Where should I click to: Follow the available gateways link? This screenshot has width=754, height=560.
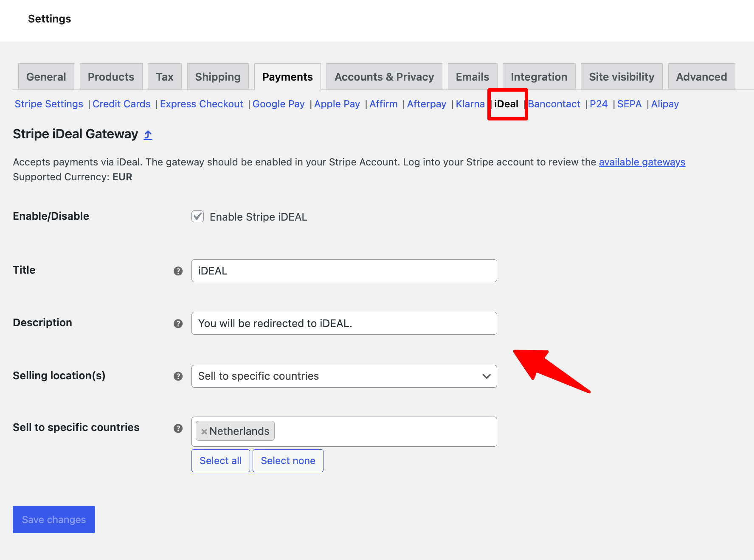[642, 162]
